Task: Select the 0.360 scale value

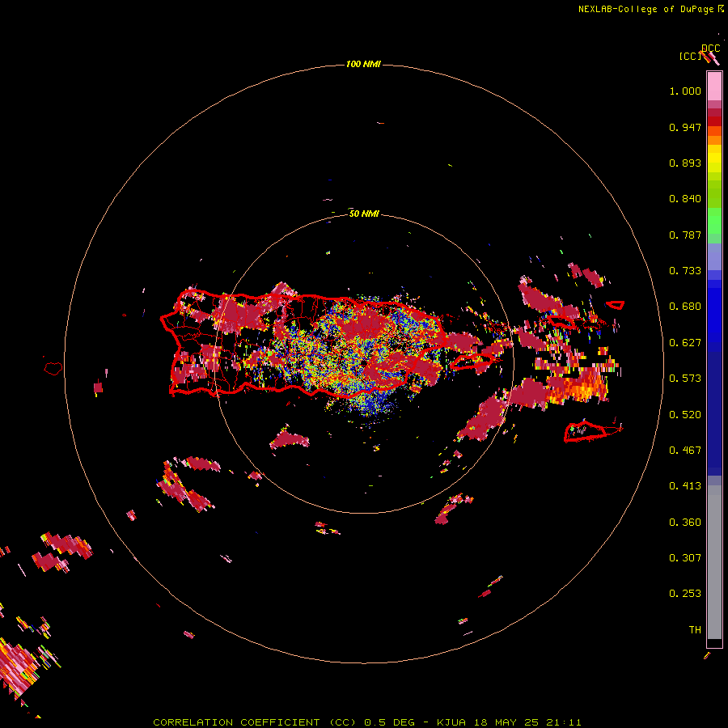Action: pos(685,523)
